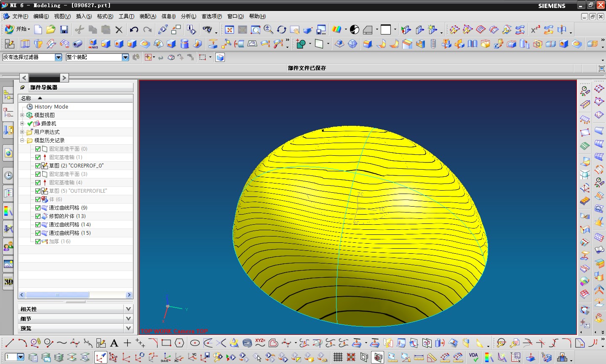
Task: Expand the 细节 panel
Action: pyautogui.click(x=129, y=319)
